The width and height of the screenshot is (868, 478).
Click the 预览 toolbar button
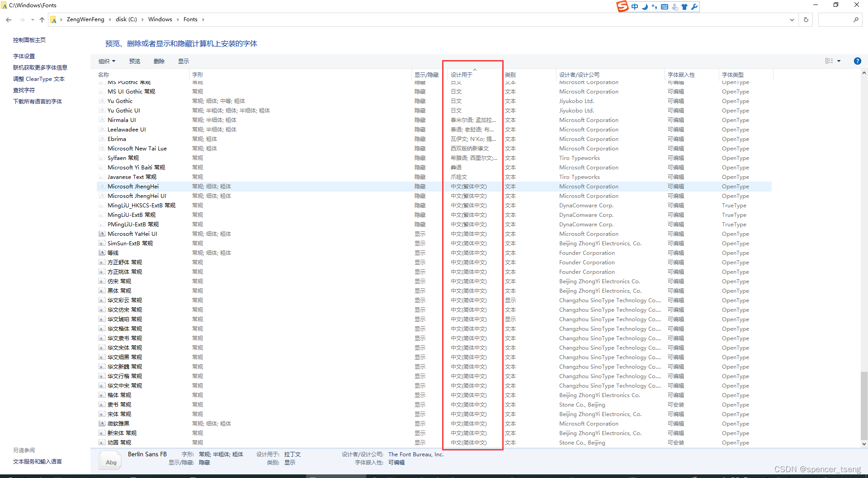click(x=135, y=61)
